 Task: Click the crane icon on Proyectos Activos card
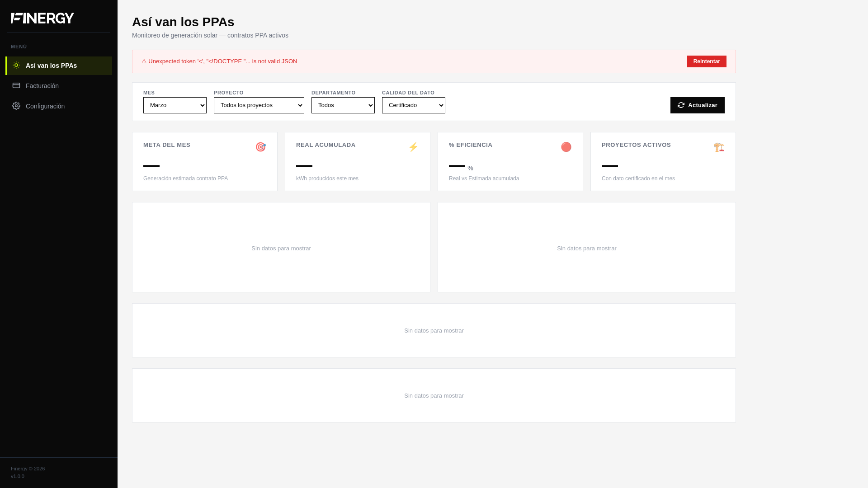pyautogui.click(x=719, y=147)
